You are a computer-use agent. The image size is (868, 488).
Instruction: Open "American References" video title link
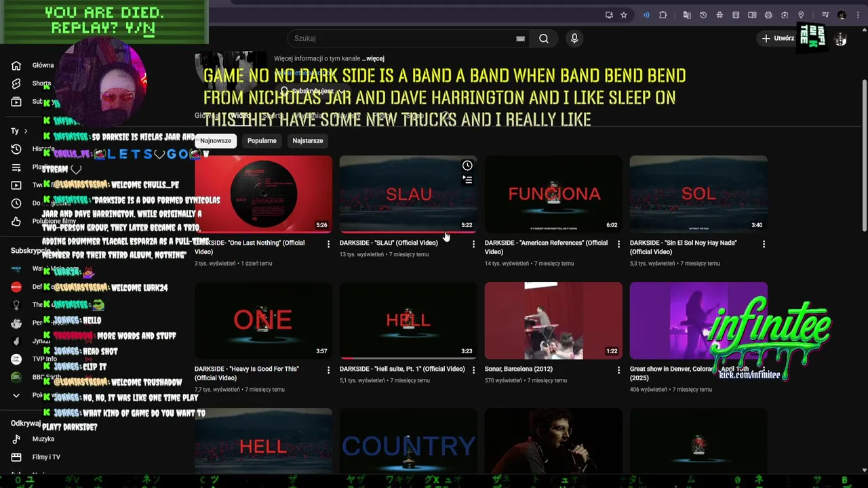546,247
